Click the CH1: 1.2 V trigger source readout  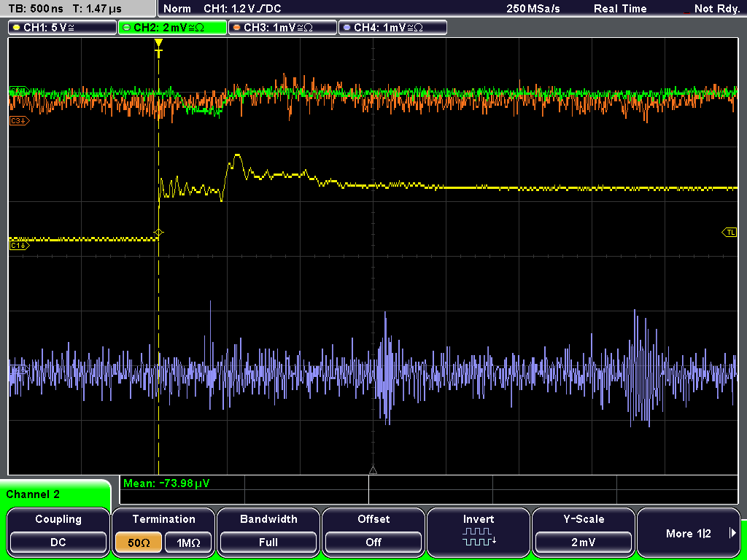pyautogui.click(x=242, y=9)
